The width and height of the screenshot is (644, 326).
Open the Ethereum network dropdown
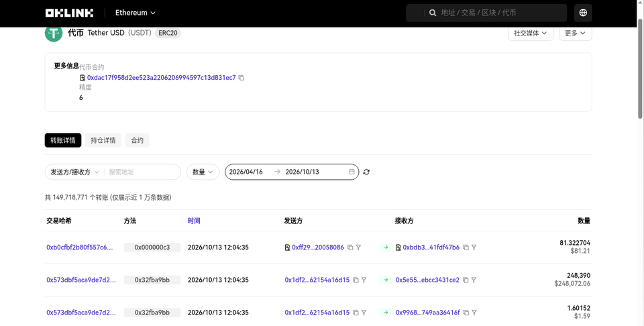135,13
